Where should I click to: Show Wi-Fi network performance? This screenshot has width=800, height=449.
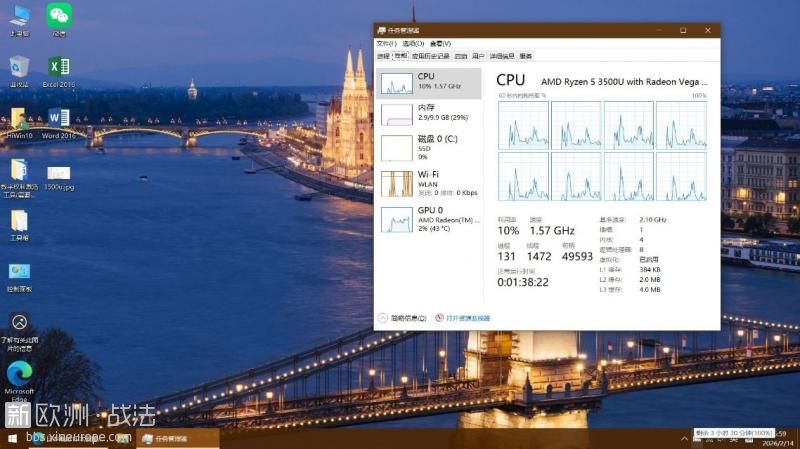tap(428, 182)
